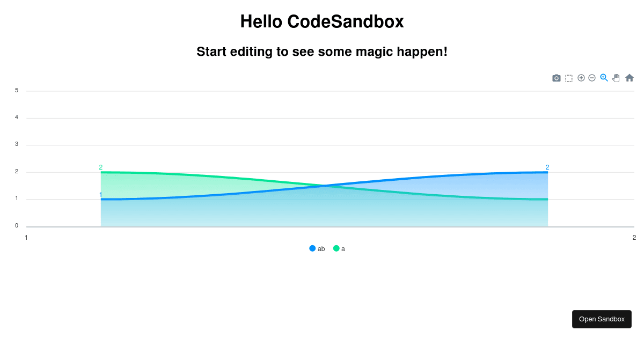This screenshot has height=338, width=644.
Task: Select the box select tool
Action: coord(568,78)
